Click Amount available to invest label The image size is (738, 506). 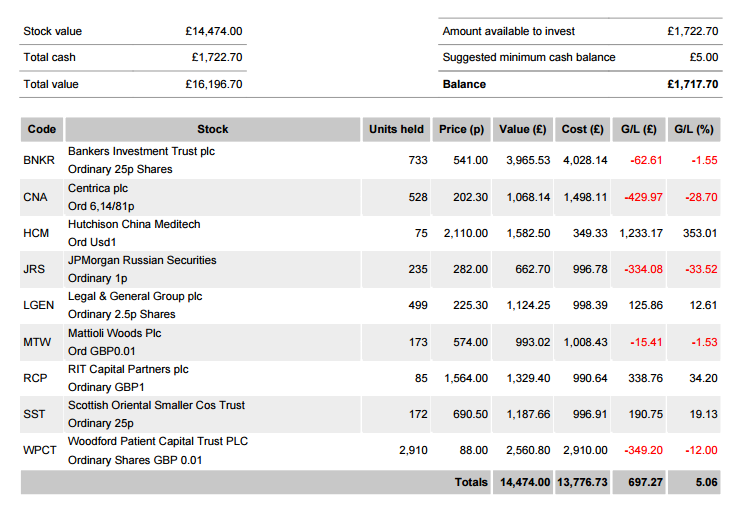click(x=508, y=31)
